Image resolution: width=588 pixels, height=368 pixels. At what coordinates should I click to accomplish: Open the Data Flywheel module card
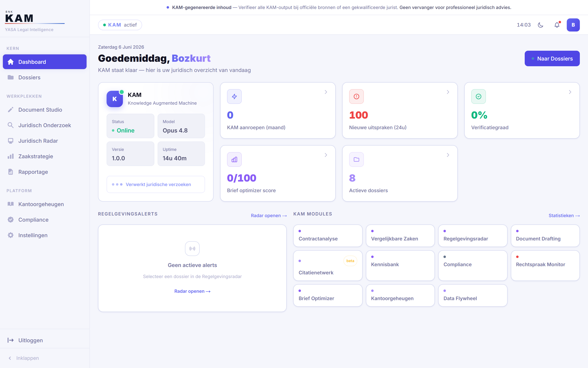(x=473, y=295)
